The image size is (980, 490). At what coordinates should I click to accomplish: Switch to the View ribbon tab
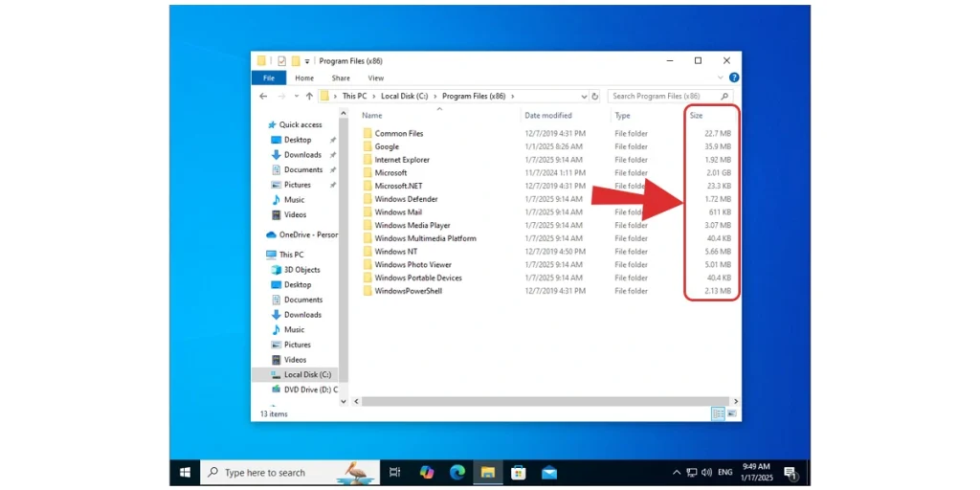click(x=375, y=78)
